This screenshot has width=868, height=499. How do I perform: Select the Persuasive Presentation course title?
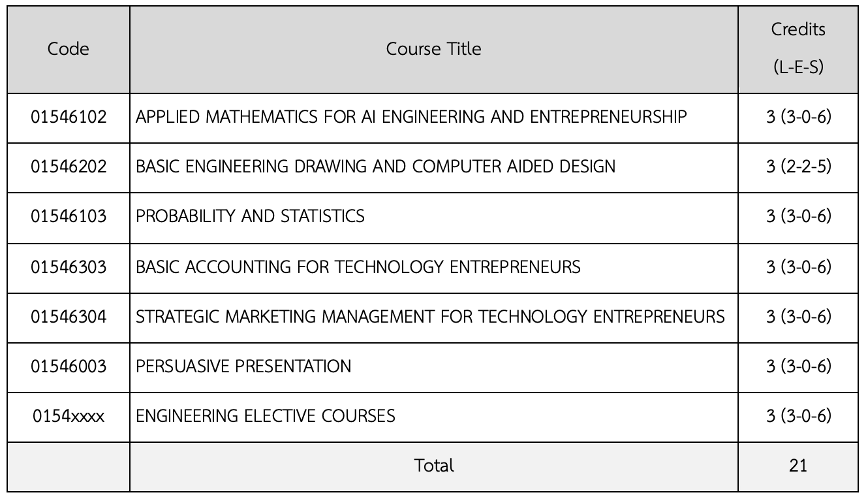(x=243, y=366)
